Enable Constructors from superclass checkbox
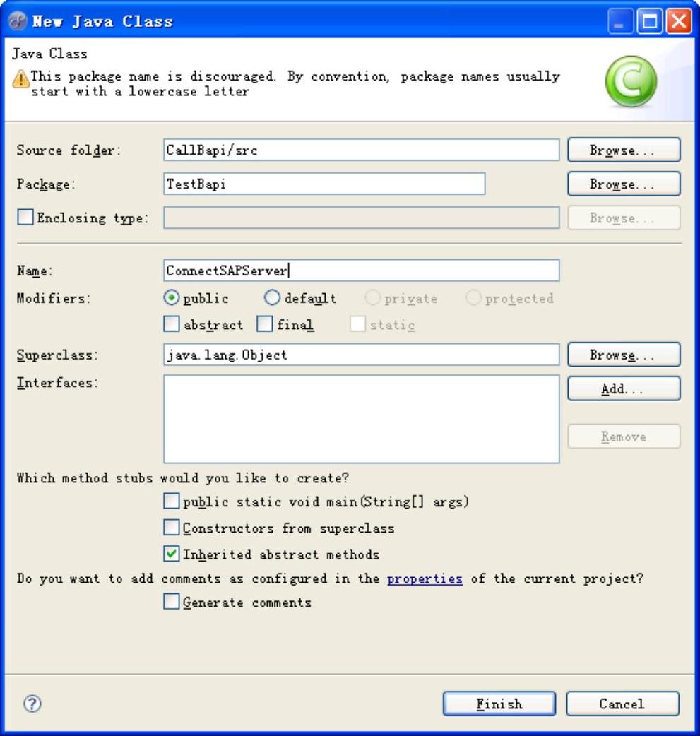Screen dimensions: 700x736 pos(172,527)
